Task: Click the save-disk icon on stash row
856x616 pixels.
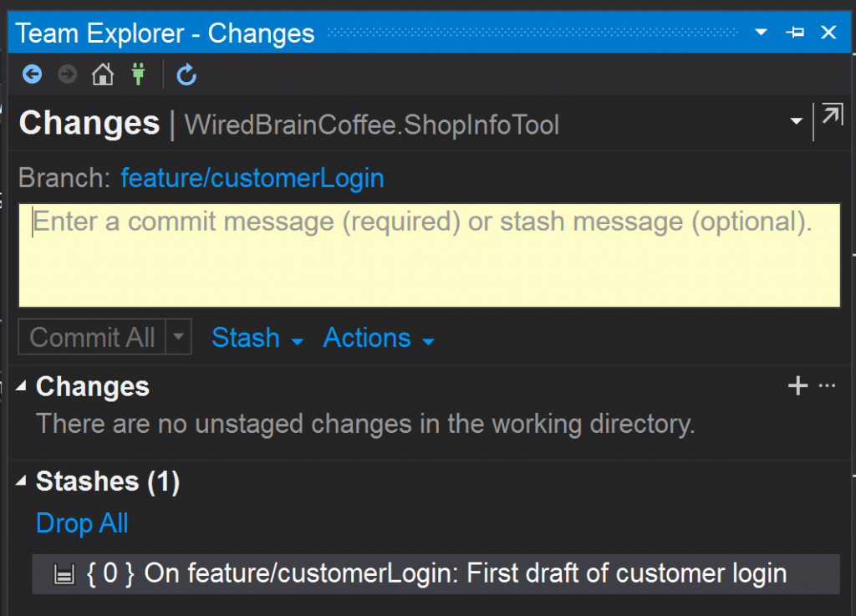Action: [64, 574]
